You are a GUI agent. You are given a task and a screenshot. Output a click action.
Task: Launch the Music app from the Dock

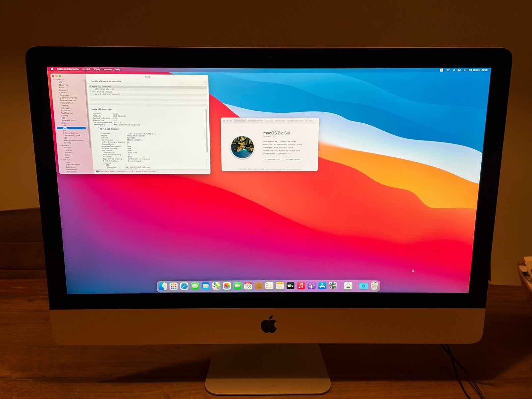click(x=301, y=286)
